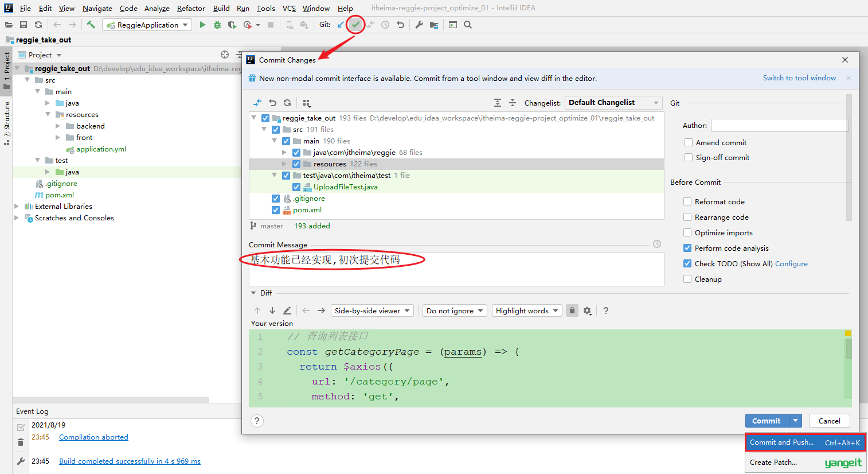Image resolution: width=868 pixels, height=474 pixels.
Task: Expand all changes tree icon
Action: tap(498, 103)
